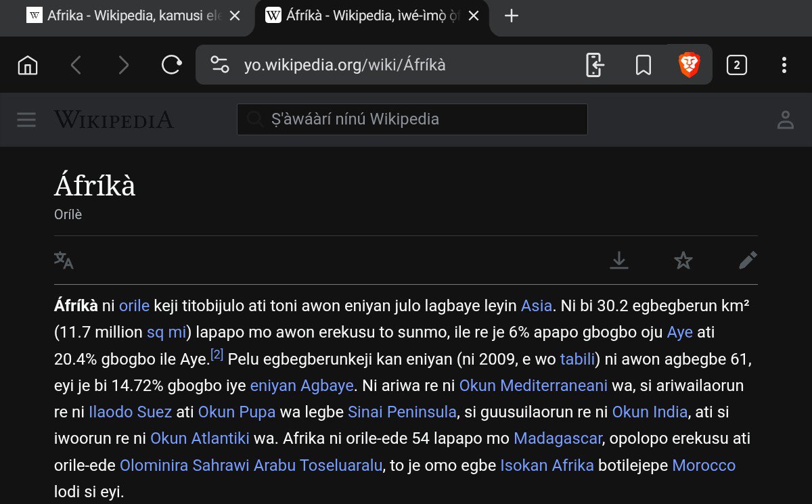This screenshot has height=504, width=812.
Task: Open the Okun Mediterraneani link
Action: click(534, 386)
